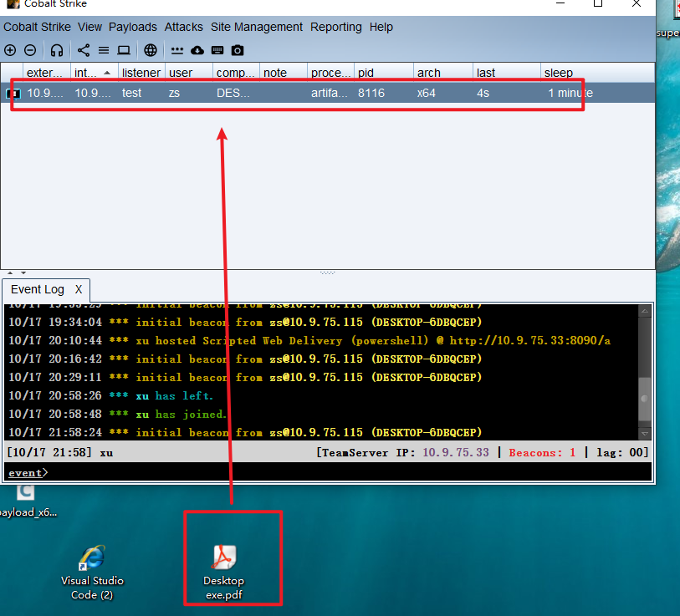Image resolution: width=680 pixels, height=616 pixels.
Task: Open keystrokes via the keyboard icon
Action: (217, 50)
